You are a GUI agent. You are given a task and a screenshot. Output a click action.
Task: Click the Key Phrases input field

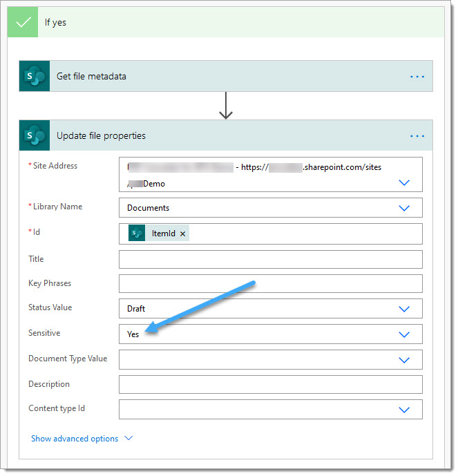(270, 284)
